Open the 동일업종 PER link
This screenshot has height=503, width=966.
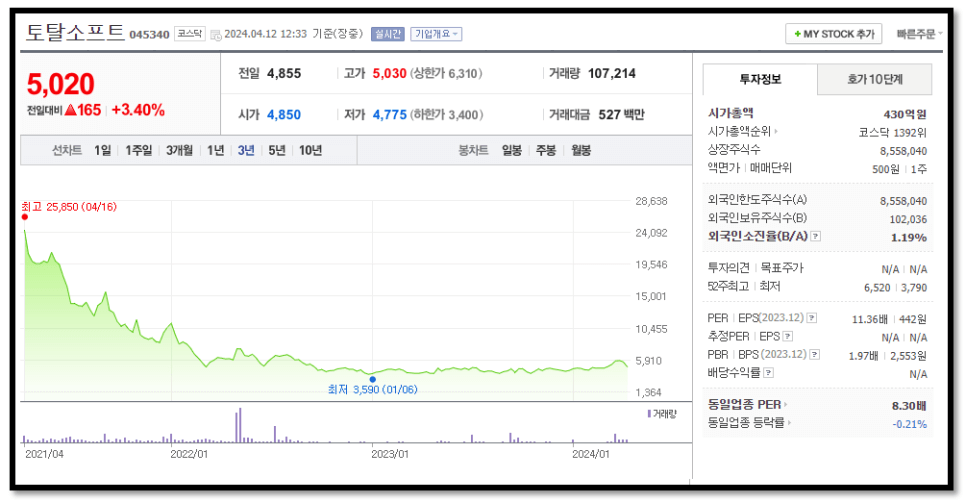pyautogui.click(x=747, y=404)
